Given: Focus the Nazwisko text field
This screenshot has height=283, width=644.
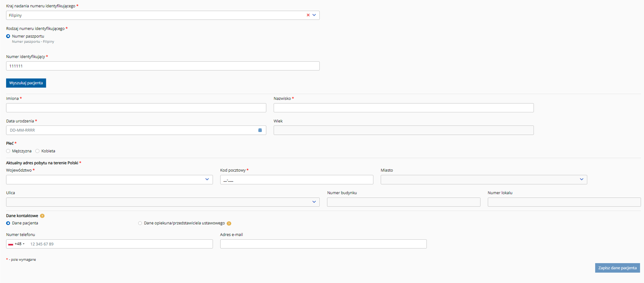Looking at the screenshot, I should 404,108.
